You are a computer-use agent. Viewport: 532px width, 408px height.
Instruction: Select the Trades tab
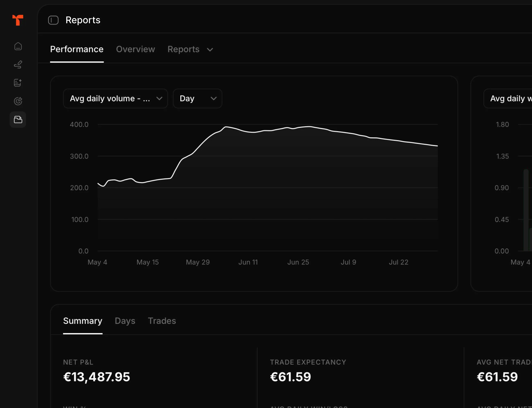[x=162, y=321]
